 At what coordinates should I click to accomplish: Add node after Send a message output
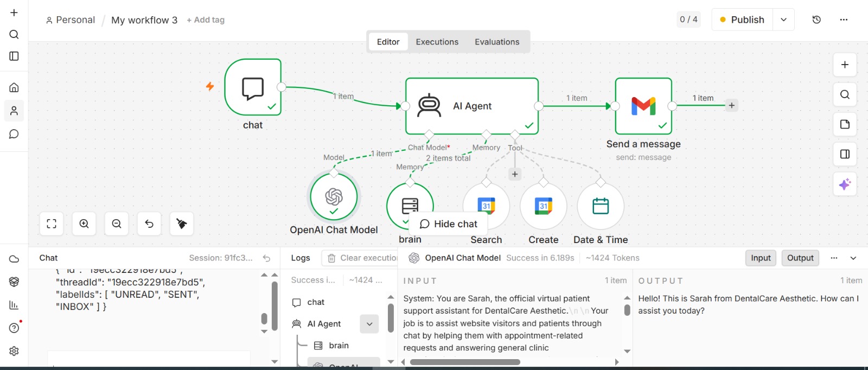732,105
